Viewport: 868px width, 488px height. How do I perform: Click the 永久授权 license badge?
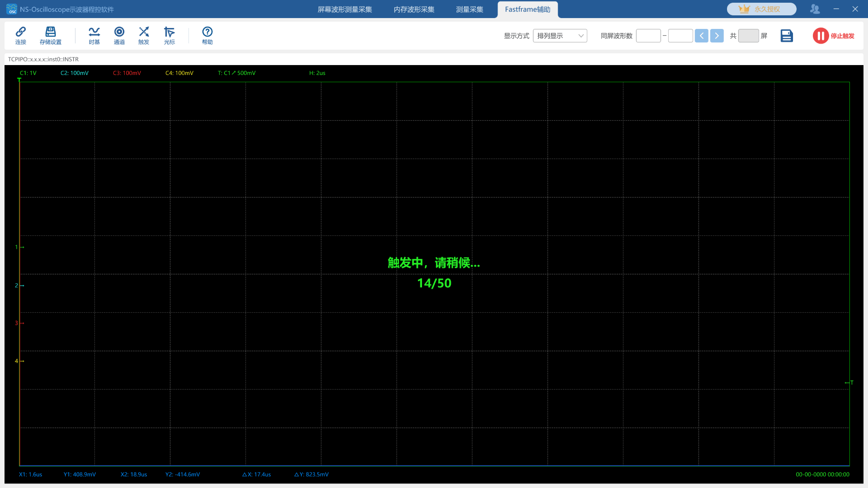(761, 9)
